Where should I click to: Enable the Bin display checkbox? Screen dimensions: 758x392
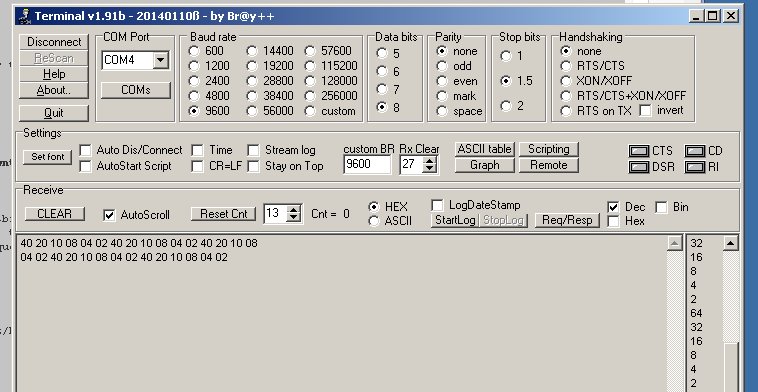[x=661, y=207]
